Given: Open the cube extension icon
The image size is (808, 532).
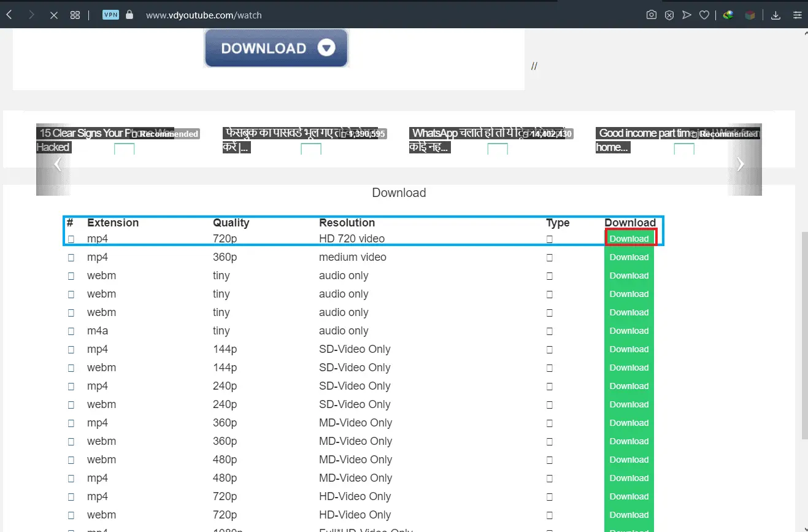Looking at the screenshot, I should 750,15.
